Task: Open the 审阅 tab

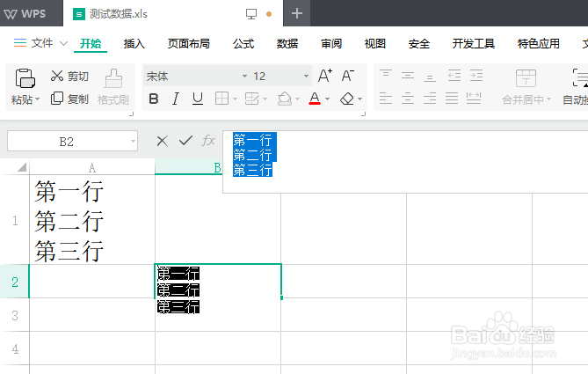Action: click(331, 43)
